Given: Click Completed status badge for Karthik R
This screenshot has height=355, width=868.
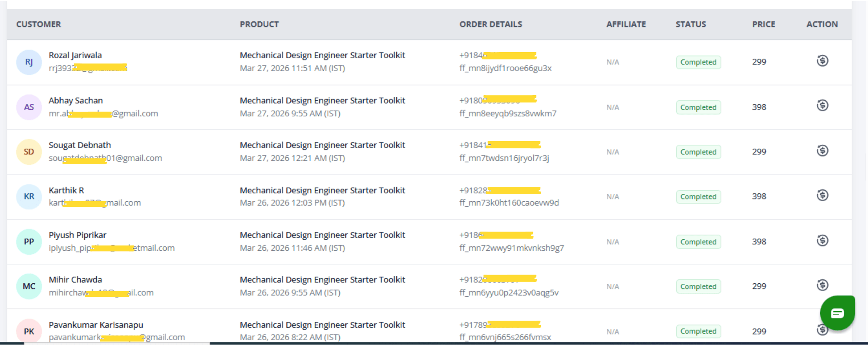Looking at the screenshot, I should [698, 197].
